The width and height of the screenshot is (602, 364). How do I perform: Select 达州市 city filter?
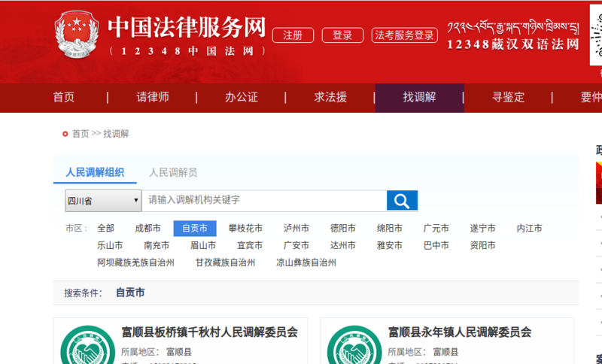[x=343, y=245]
